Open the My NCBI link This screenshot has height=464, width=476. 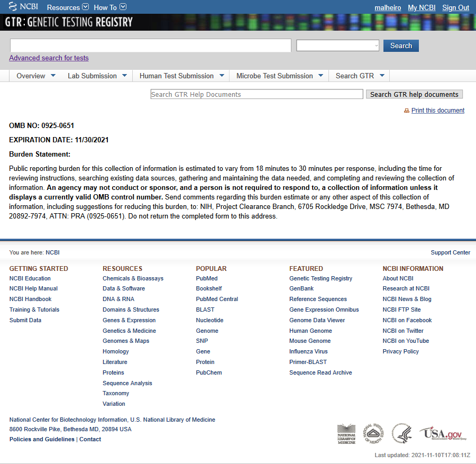tap(422, 7)
